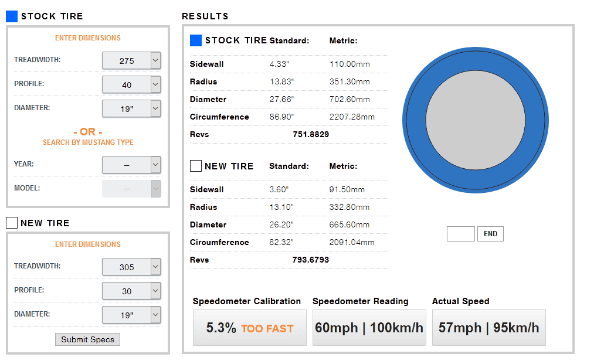604x364 pixels.
Task: Click the RESULTS heading
Action: pos(205,16)
